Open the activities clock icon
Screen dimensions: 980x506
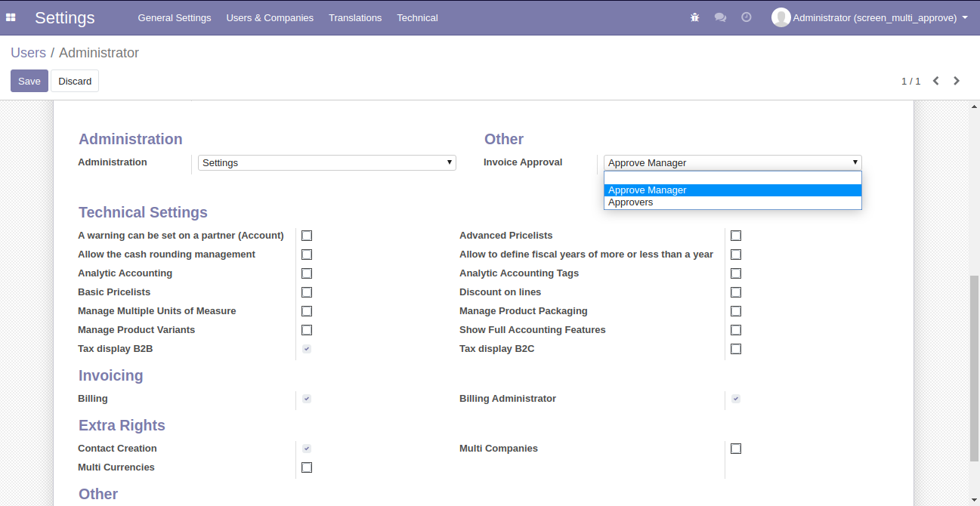click(747, 17)
